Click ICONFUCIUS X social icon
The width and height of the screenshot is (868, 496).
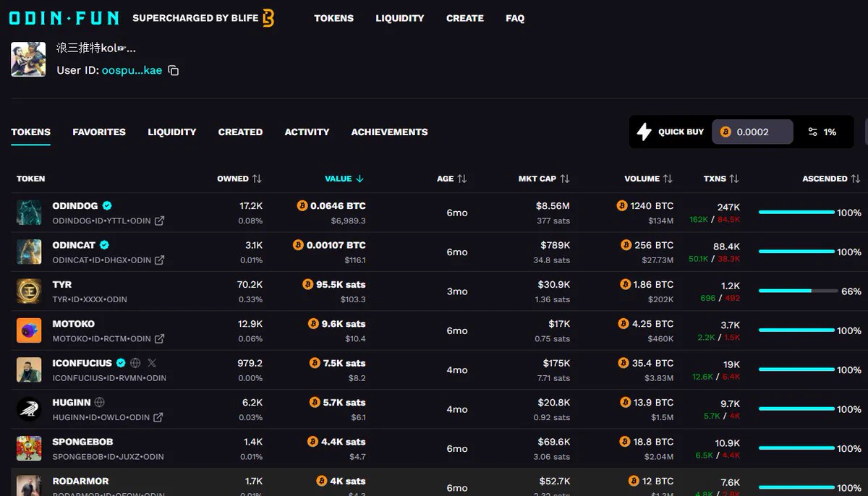(151, 363)
